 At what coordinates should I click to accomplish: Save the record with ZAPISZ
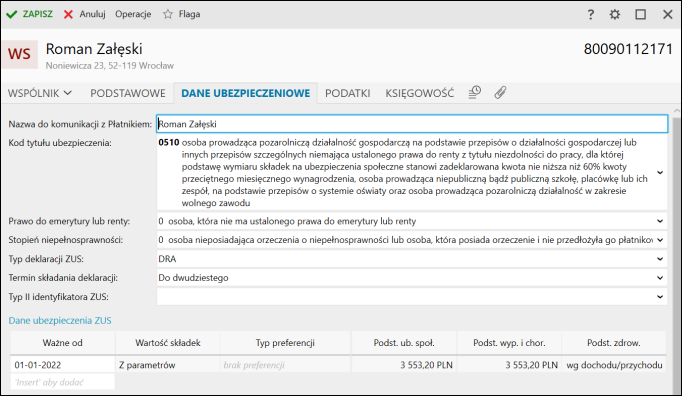[x=30, y=14]
